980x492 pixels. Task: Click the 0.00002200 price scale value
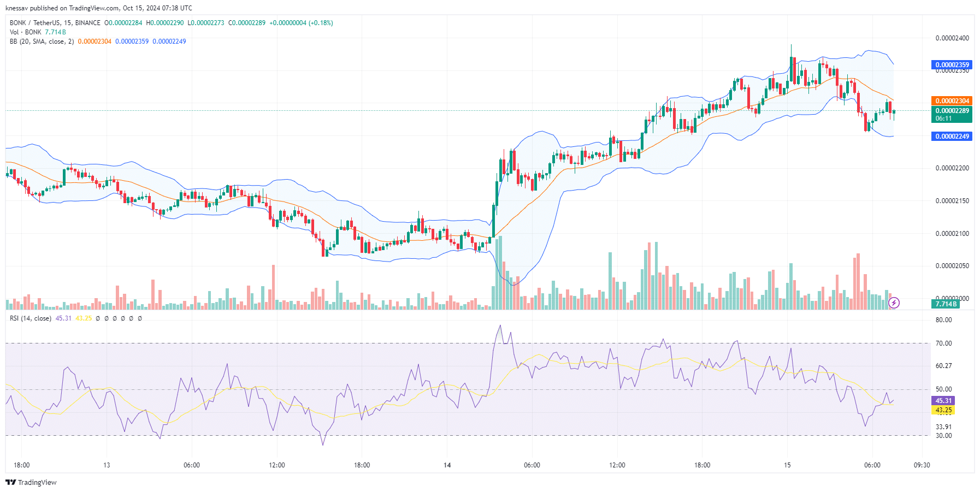pos(952,168)
